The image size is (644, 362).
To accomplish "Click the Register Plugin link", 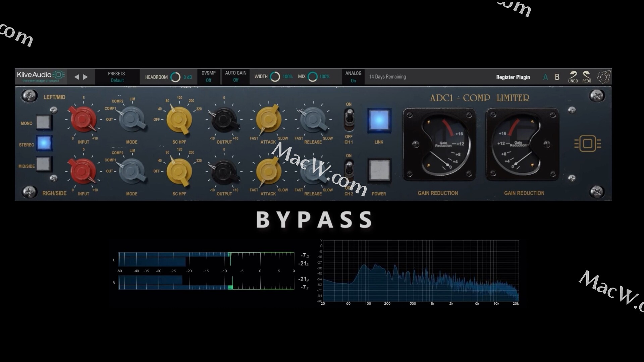I will [x=513, y=77].
